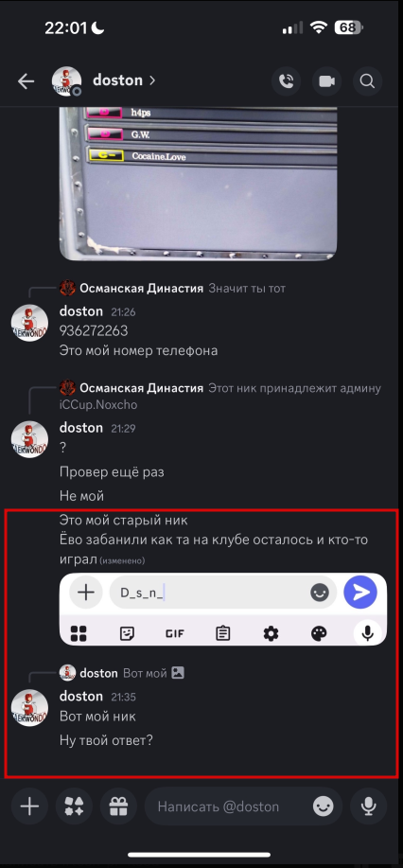
Task: Tap the doston username at 21:26
Action: click(x=81, y=311)
